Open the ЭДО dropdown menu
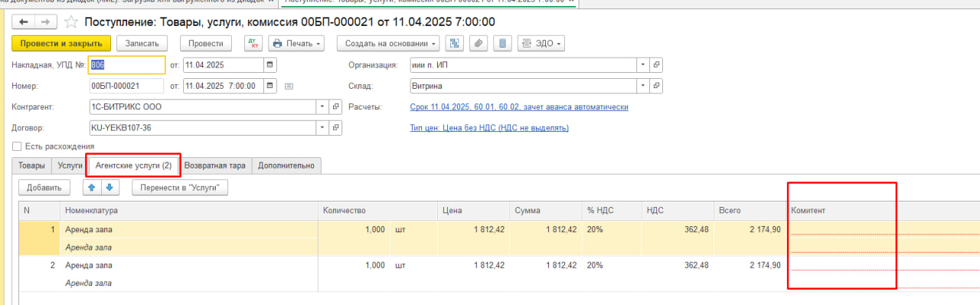This screenshot has height=305, width=980. point(541,44)
